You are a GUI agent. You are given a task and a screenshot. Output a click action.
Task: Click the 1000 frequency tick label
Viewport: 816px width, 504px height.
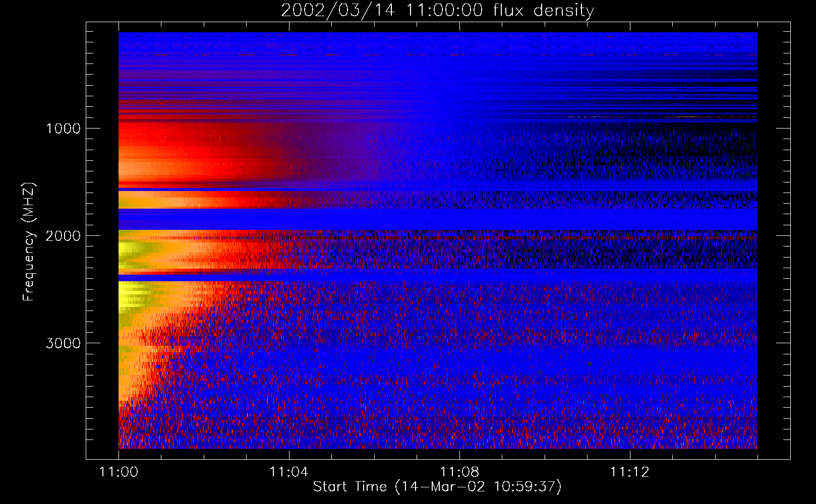tap(63, 129)
